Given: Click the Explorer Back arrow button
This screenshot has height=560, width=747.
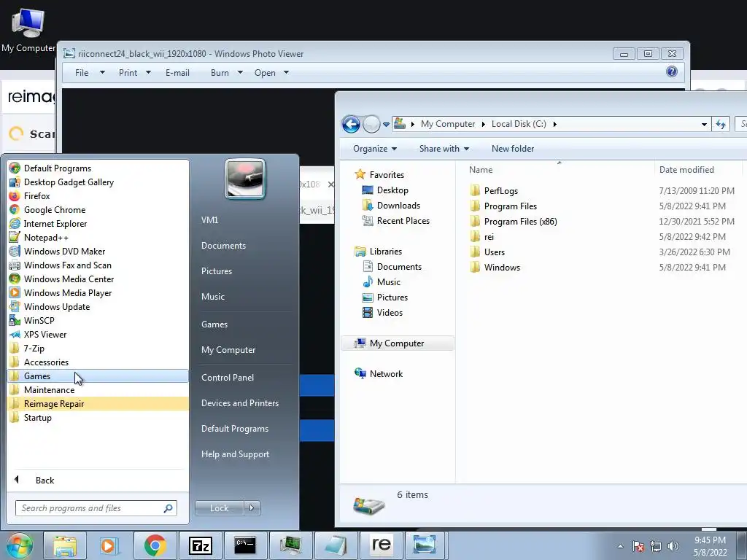Looking at the screenshot, I should pyautogui.click(x=351, y=124).
